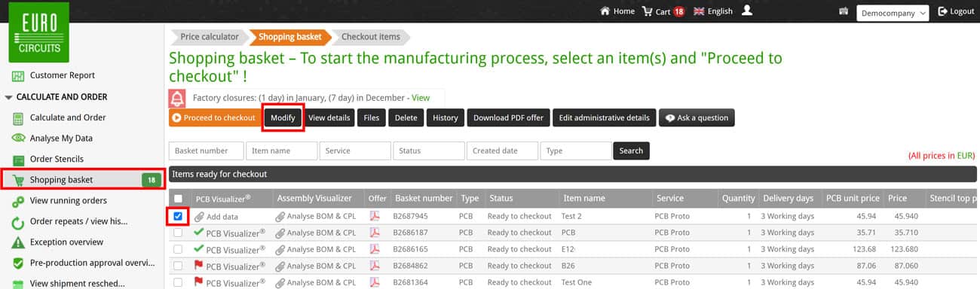Click the factory closures bell icon
980x289 pixels.
(x=178, y=98)
